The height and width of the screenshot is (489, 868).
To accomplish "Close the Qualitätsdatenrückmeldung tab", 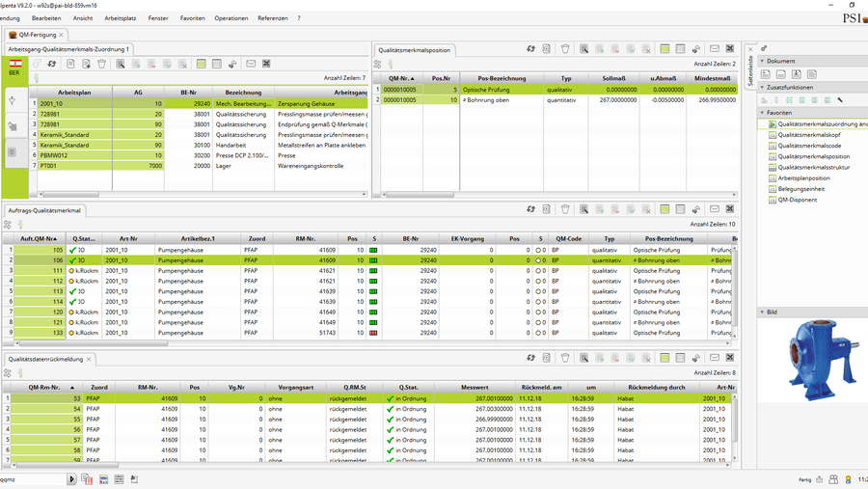I will tap(90, 359).
